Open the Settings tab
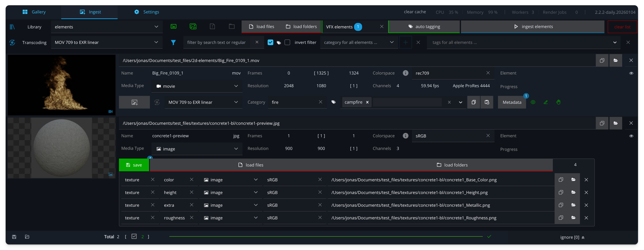This screenshot has height=250, width=644. [147, 12]
